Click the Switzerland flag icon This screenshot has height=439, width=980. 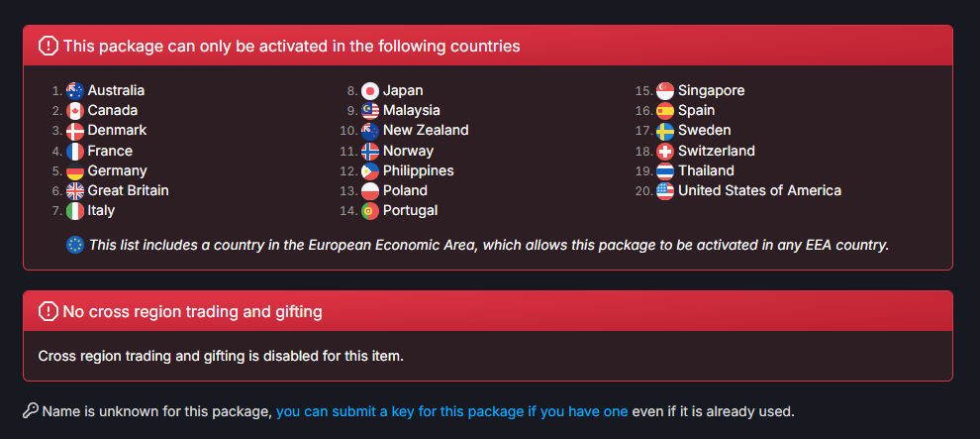(x=665, y=151)
